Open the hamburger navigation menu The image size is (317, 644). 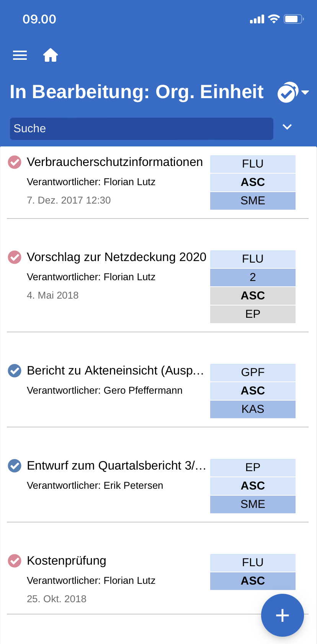(20, 56)
